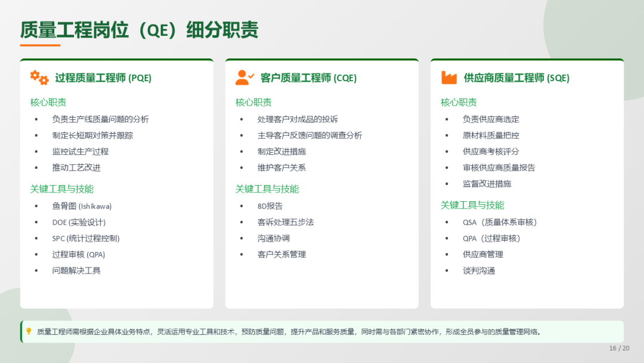Click the 客户质量工程师 (CQE) card heading
The image size is (644, 363).
(x=308, y=78)
